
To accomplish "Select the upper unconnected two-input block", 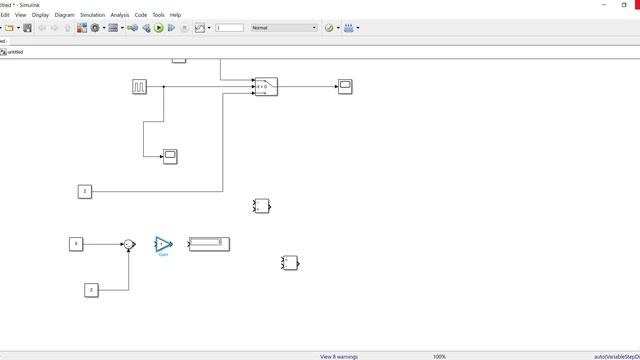I will pyautogui.click(x=262, y=206).
